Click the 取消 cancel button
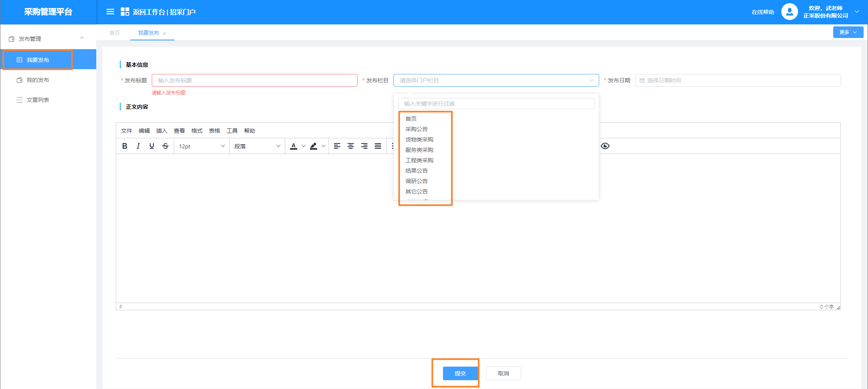Viewport: 868px width, 389px height. coord(503,373)
